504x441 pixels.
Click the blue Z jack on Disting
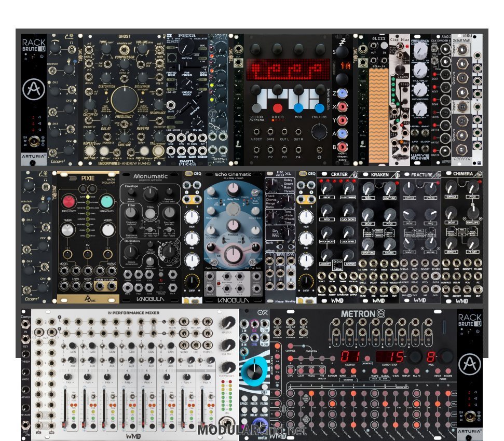[342, 93]
